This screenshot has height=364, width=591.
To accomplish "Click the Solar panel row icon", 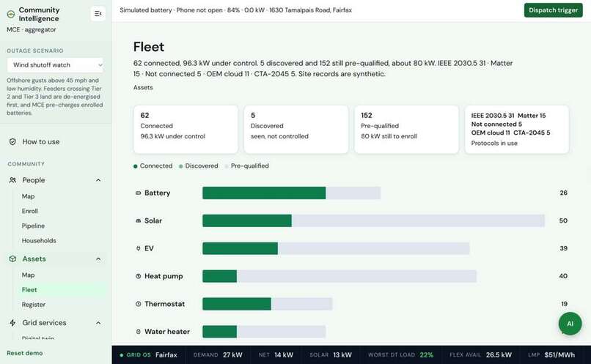I will (138, 221).
